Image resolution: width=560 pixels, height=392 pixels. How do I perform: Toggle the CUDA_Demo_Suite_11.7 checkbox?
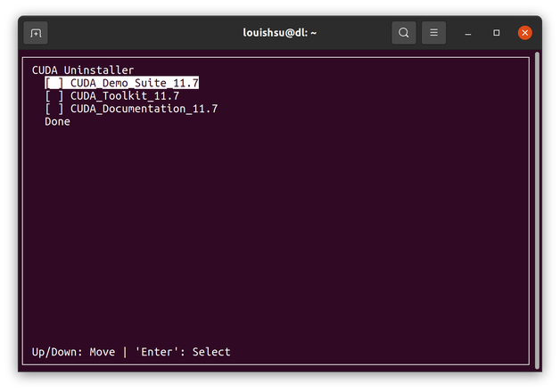[54, 83]
